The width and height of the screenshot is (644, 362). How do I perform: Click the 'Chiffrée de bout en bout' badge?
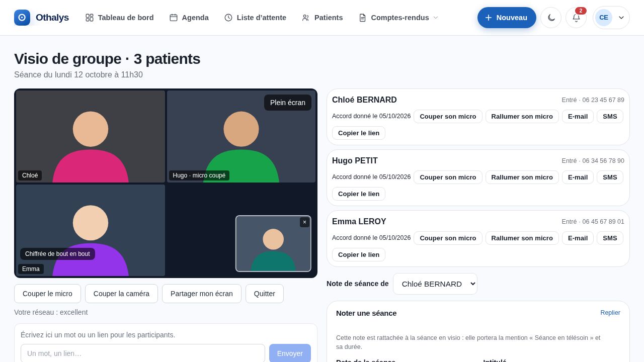point(57,254)
